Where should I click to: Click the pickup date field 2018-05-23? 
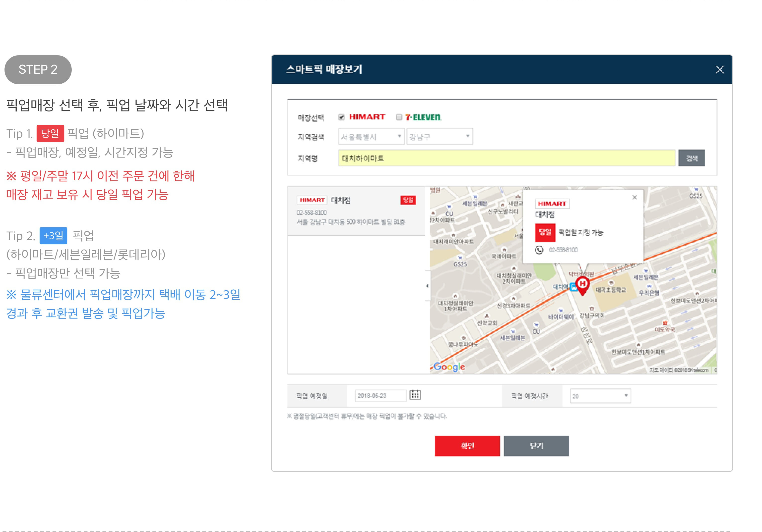pyautogui.click(x=380, y=396)
